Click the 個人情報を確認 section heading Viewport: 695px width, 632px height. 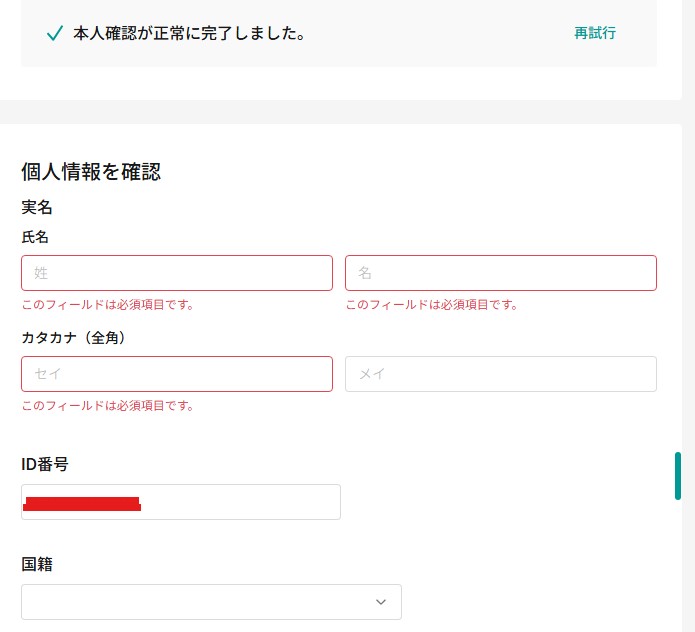91,172
